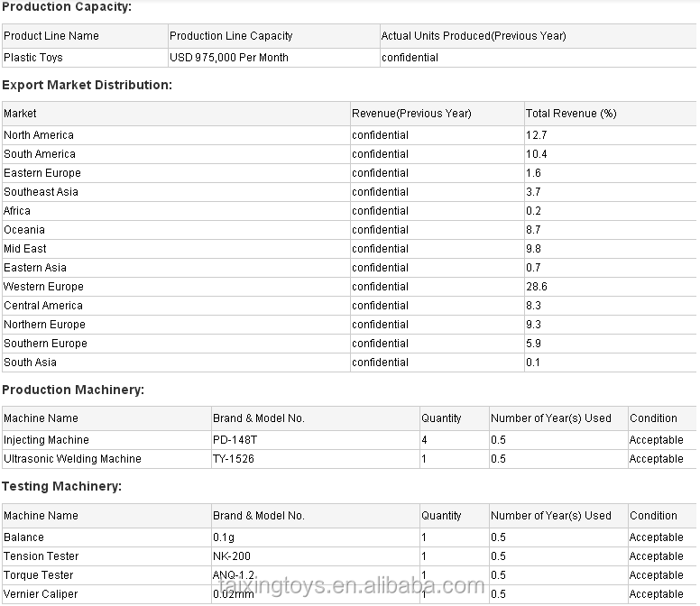This screenshot has width=700, height=606.
Task: Select the Tension Tester machine cell
Action: (x=41, y=556)
